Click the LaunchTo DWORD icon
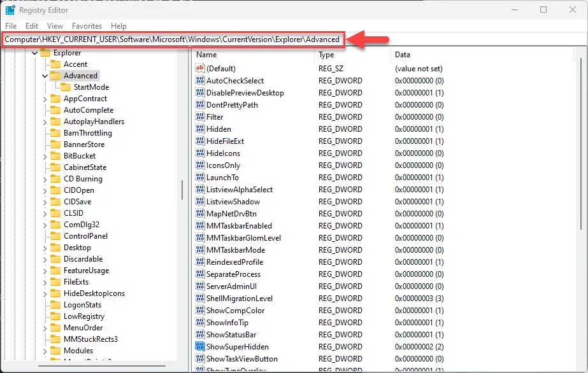 [200, 177]
